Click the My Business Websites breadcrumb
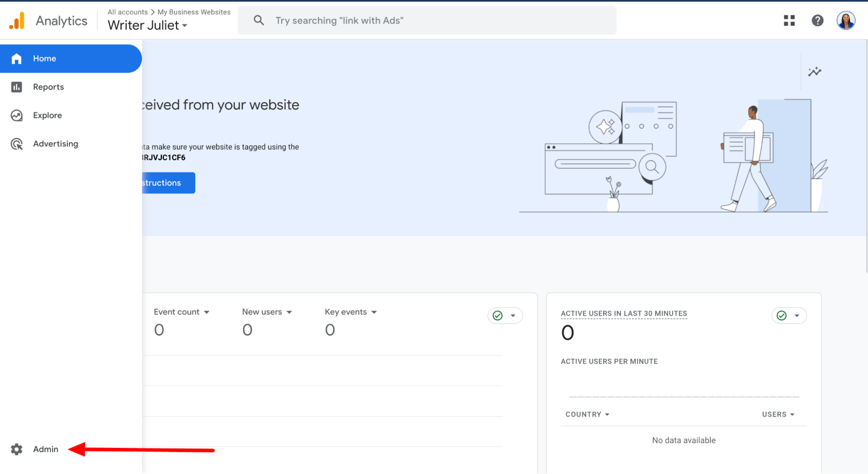Viewport: 868px width, 474px height. tap(194, 12)
